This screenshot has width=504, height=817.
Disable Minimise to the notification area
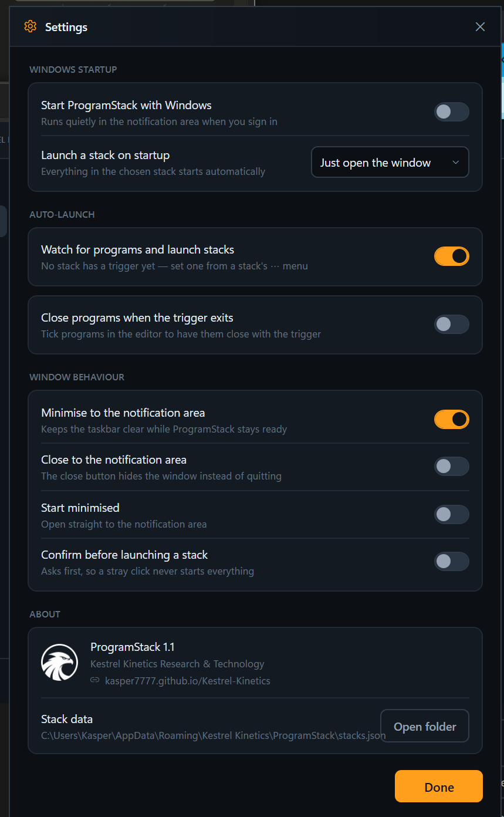451,419
